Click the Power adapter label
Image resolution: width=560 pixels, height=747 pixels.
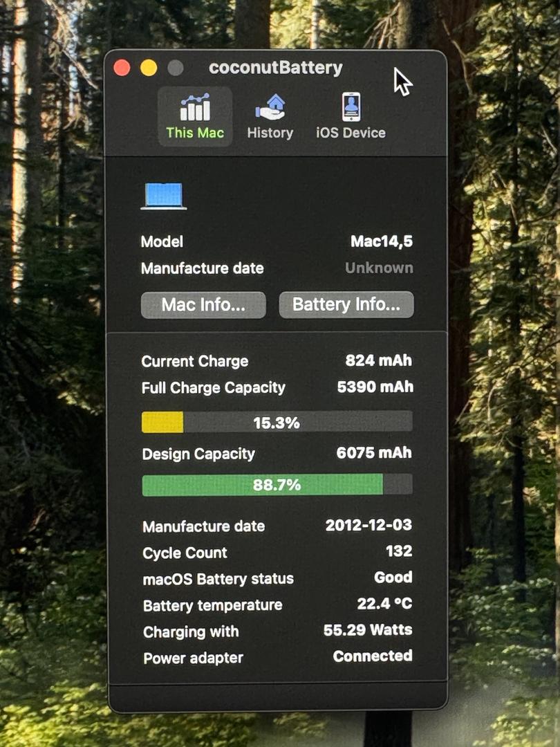[x=194, y=658]
